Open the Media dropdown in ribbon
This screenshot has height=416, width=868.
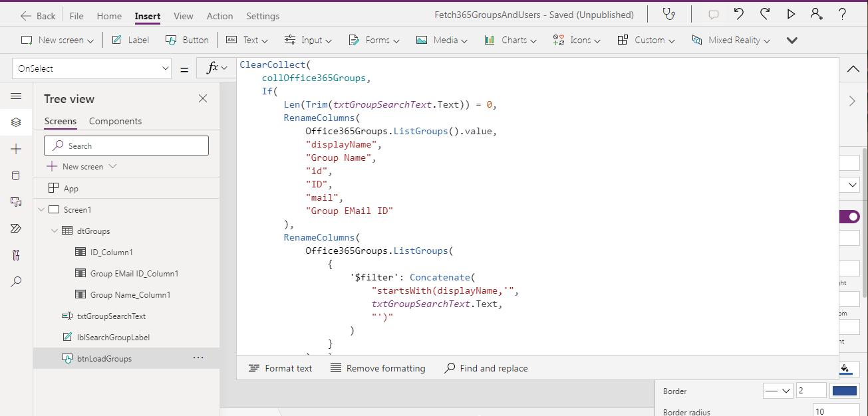click(442, 40)
